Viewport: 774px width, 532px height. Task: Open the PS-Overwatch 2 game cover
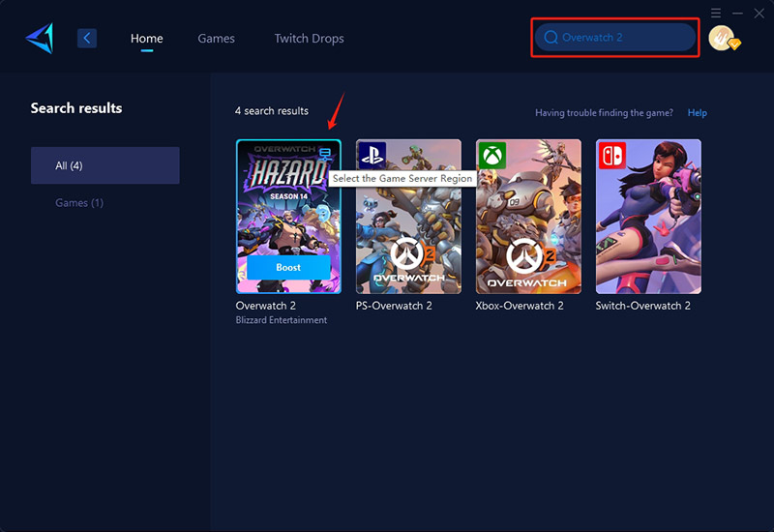tap(408, 217)
